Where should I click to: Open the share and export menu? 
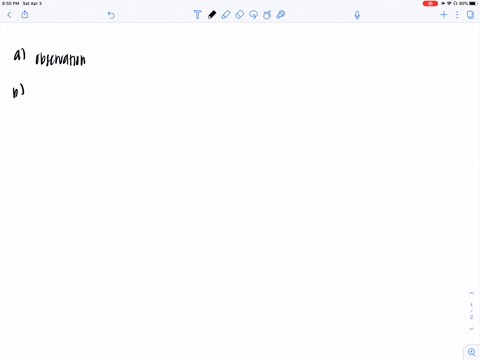coord(25,14)
